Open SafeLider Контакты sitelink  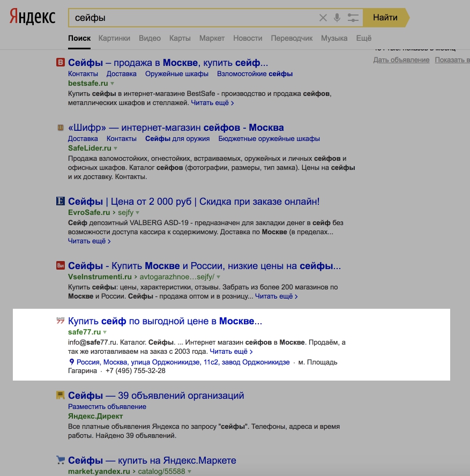pos(121,139)
